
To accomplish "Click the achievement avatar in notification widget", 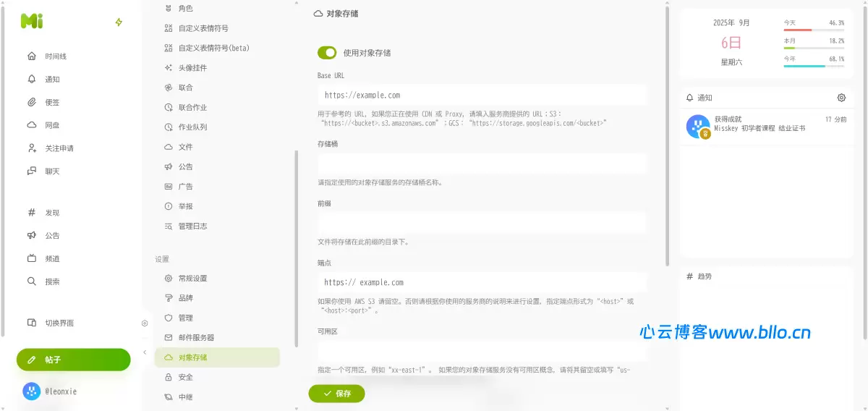I will (698, 127).
